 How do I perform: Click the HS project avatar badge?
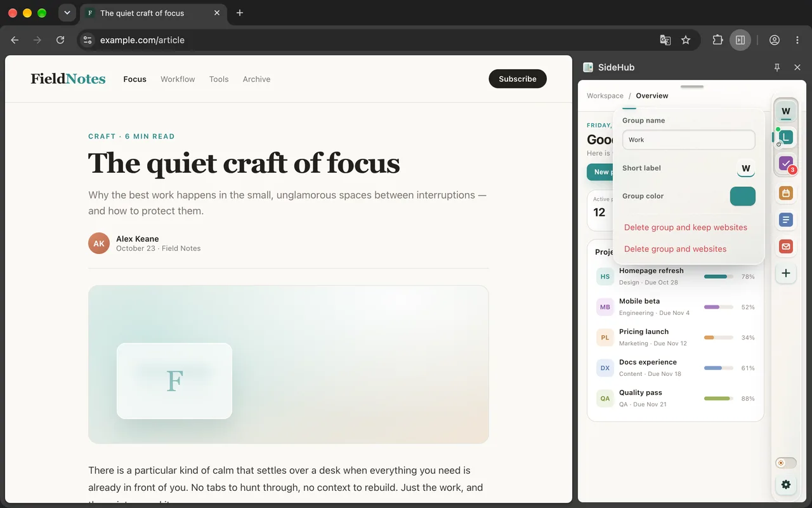tap(605, 277)
